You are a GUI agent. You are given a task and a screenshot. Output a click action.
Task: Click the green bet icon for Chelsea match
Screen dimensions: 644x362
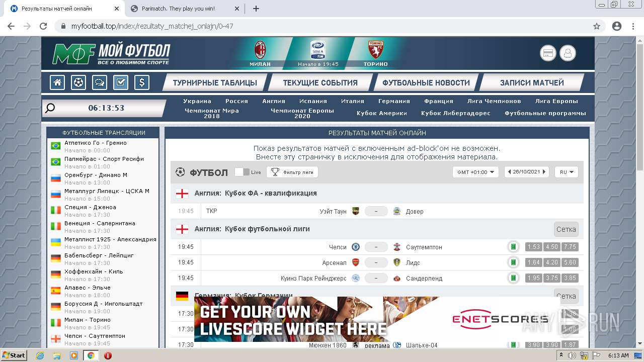click(x=513, y=247)
